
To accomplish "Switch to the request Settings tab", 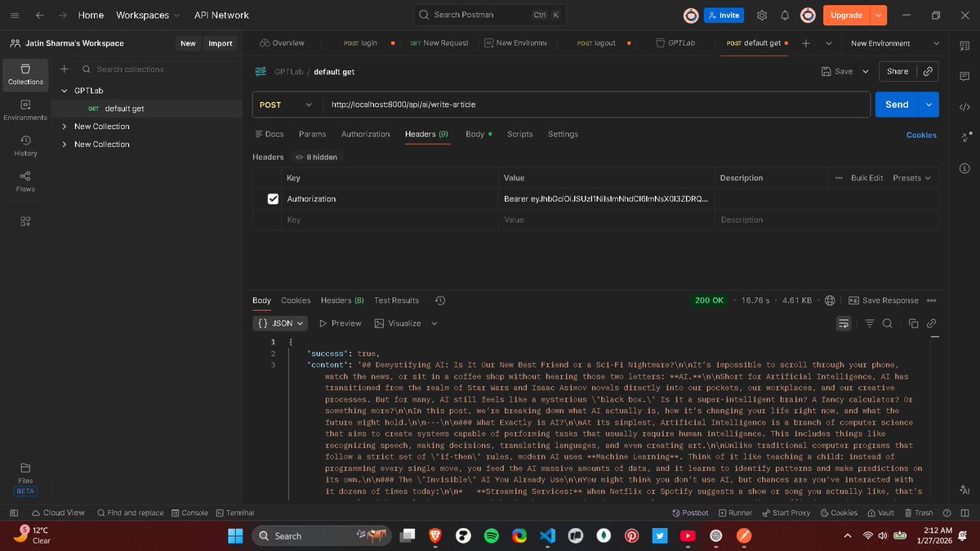I will (563, 134).
